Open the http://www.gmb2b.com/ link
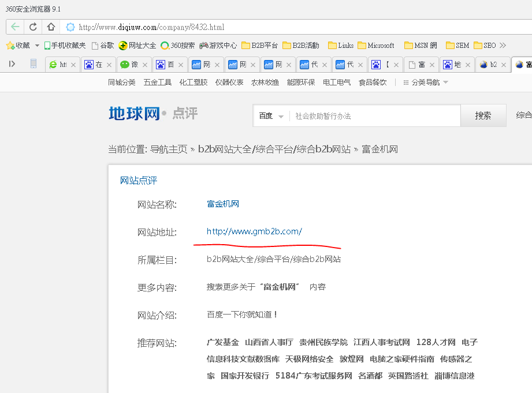Screen dimensions: 532x393 click(x=254, y=231)
